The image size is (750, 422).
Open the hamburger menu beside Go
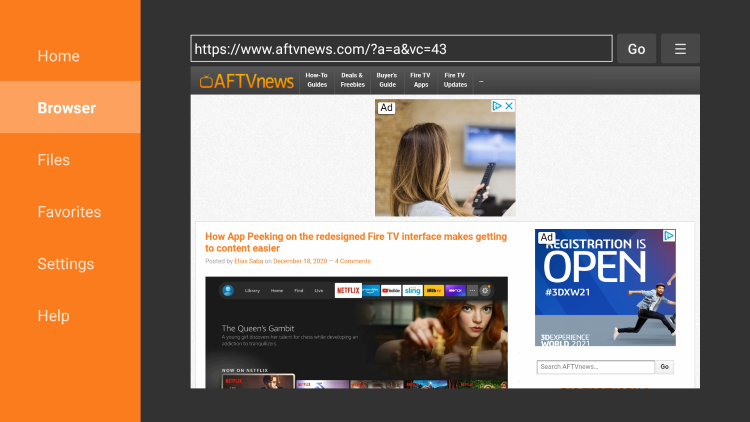(680, 49)
